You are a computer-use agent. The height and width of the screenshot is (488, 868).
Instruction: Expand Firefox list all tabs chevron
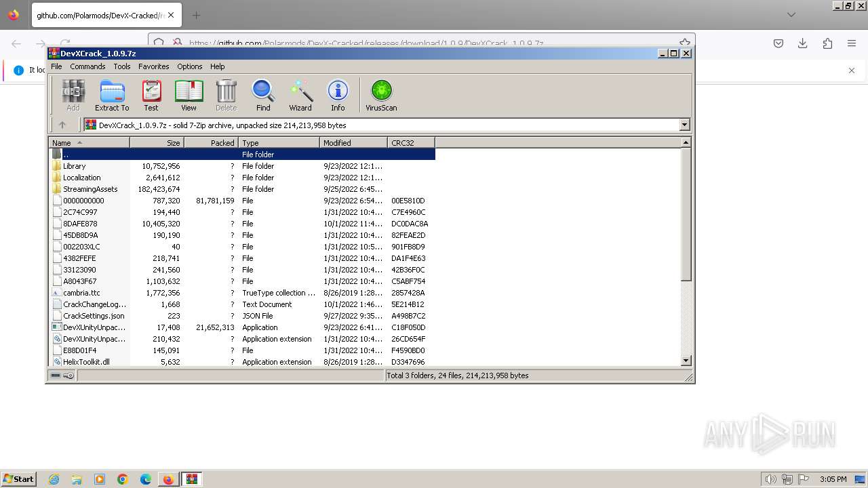coord(791,15)
